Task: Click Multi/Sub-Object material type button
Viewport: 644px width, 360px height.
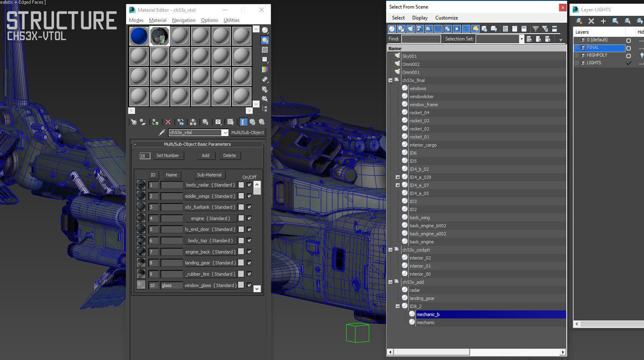Action: pos(248,133)
